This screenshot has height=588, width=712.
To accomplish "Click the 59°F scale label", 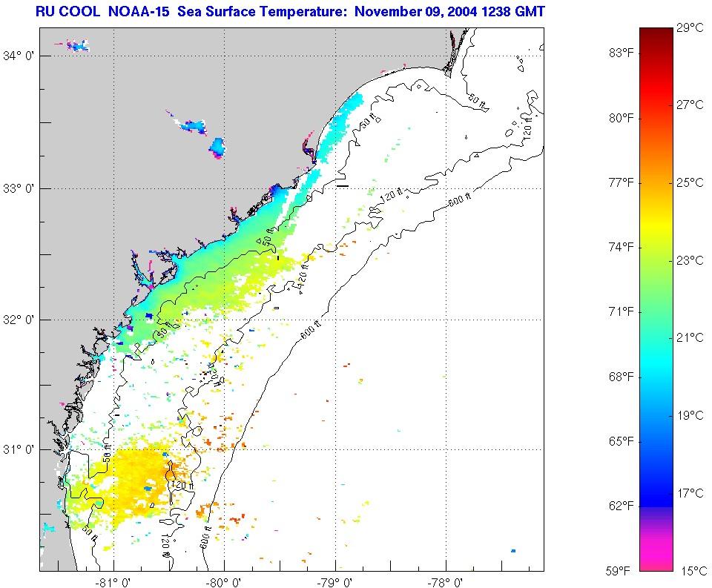I will (619, 571).
